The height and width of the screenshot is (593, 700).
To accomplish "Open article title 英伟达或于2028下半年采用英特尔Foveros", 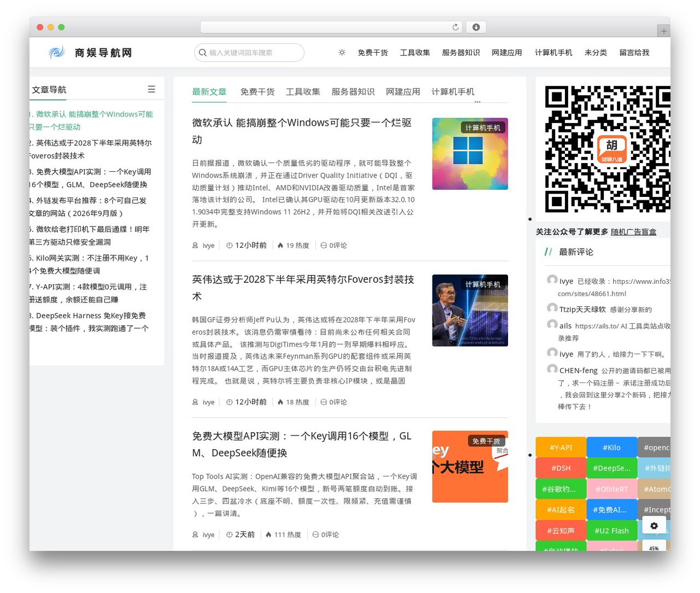I will pos(304,288).
